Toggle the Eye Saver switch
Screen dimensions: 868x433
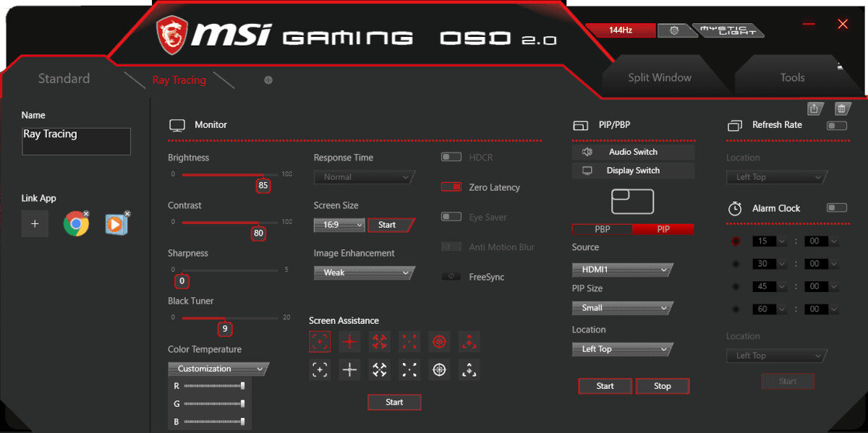coord(451,217)
